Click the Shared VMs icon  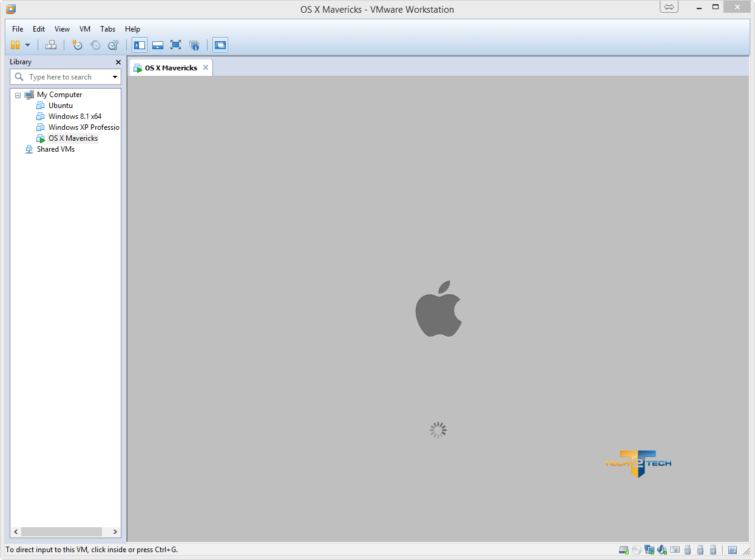point(29,149)
